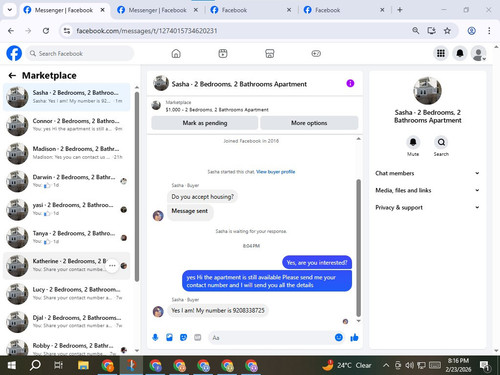The width and height of the screenshot is (500, 375).
Task: Open the Tanya conversation in list
Action: click(67, 237)
